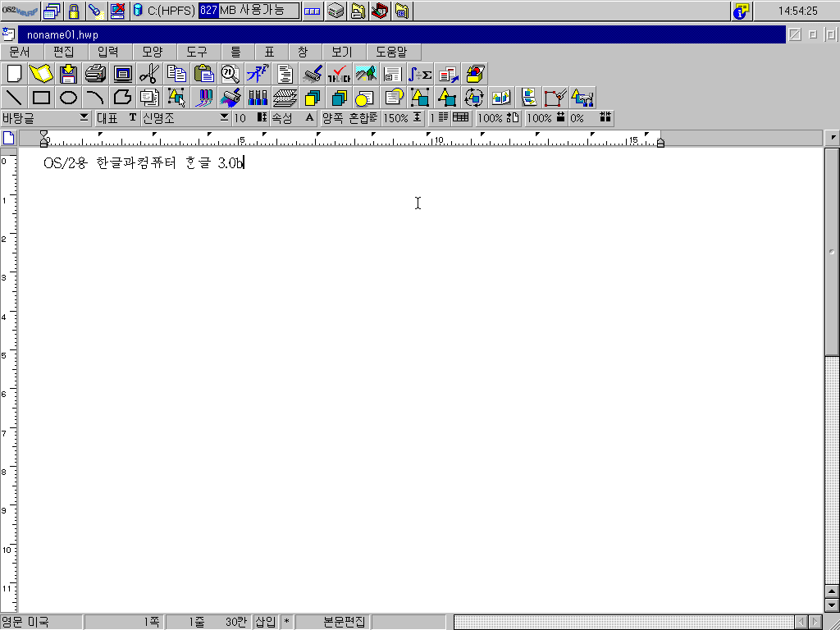
Task: Open paragraph shape page-lines icon
Action: click(x=285, y=74)
